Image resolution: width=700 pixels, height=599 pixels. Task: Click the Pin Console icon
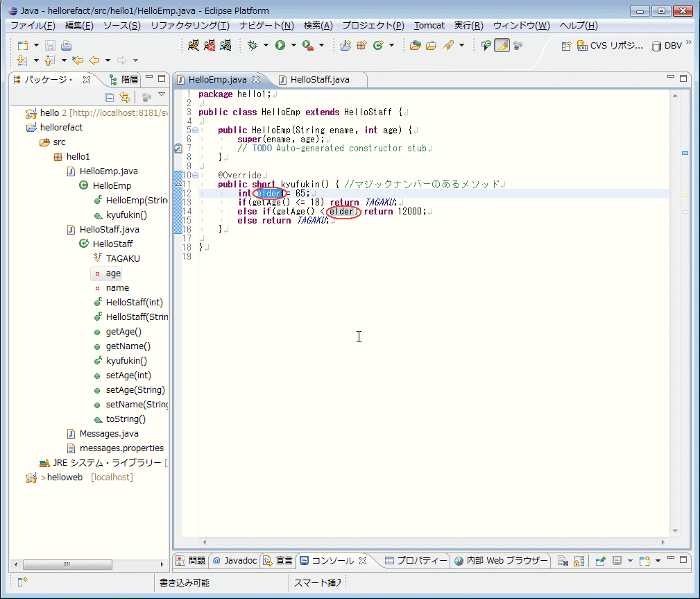click(601, 561)
